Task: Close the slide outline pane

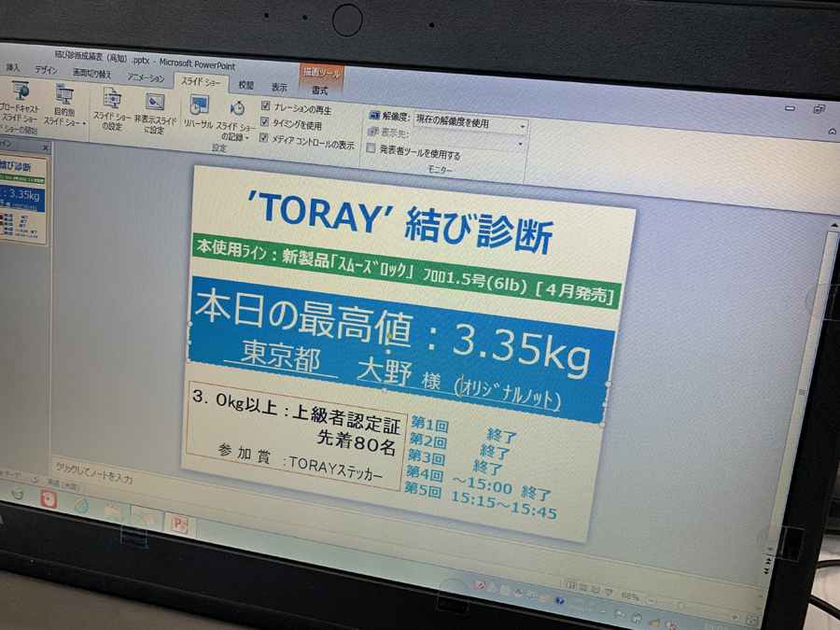Action: point(46,147)
